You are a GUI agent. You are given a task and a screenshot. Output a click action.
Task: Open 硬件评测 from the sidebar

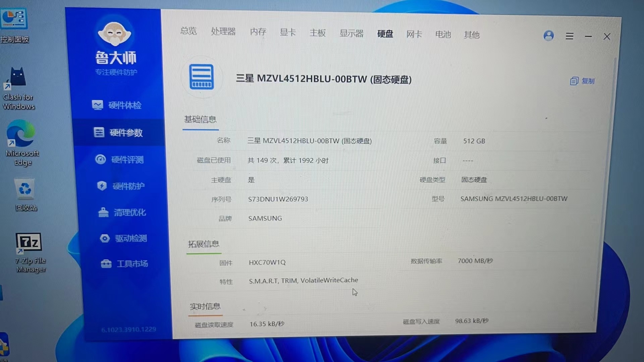point(119,160)
